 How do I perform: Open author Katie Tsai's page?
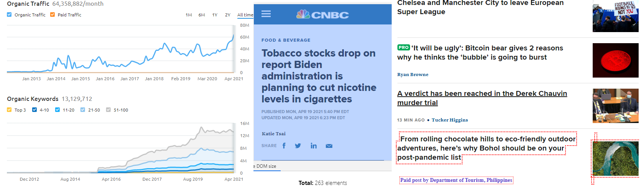click(274, 134)
